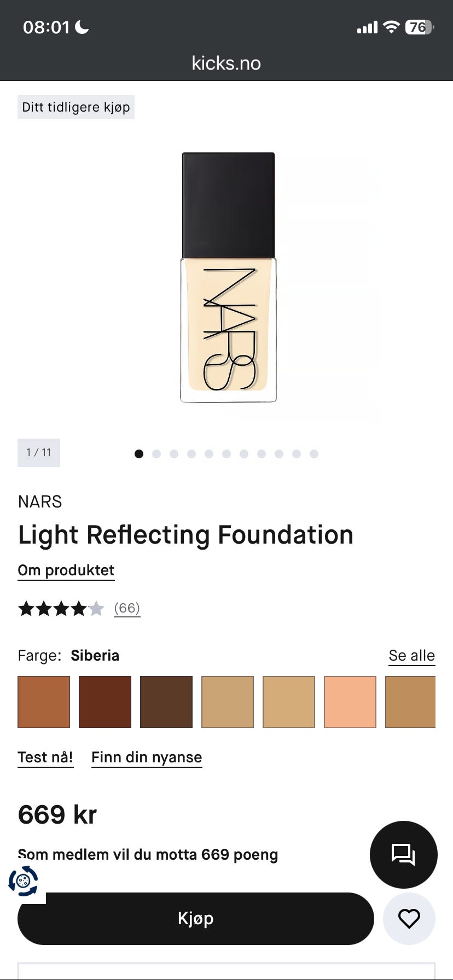453x980 pixels.
Task: Select the first reddish-brown color swatch
Action: tap(44, 702)
